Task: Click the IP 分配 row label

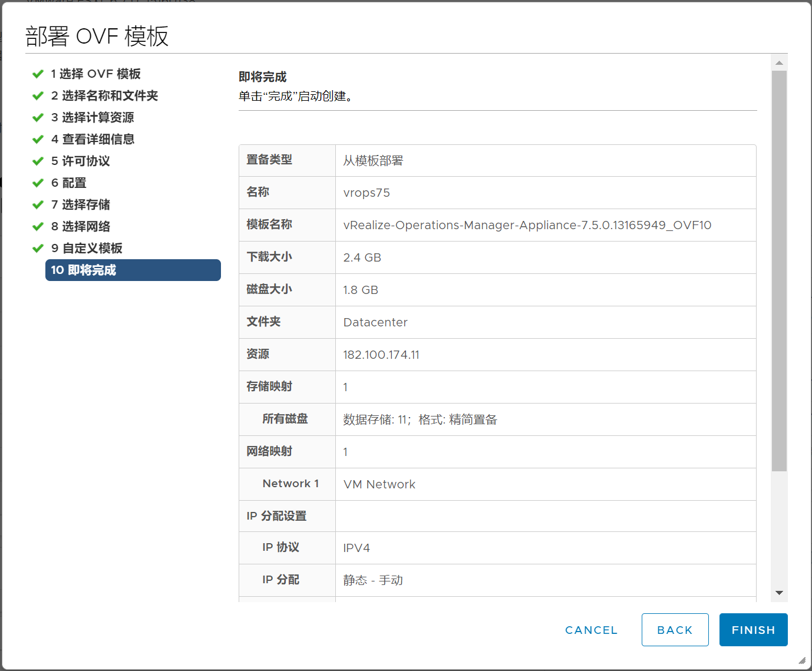Action: click(280, 580)
